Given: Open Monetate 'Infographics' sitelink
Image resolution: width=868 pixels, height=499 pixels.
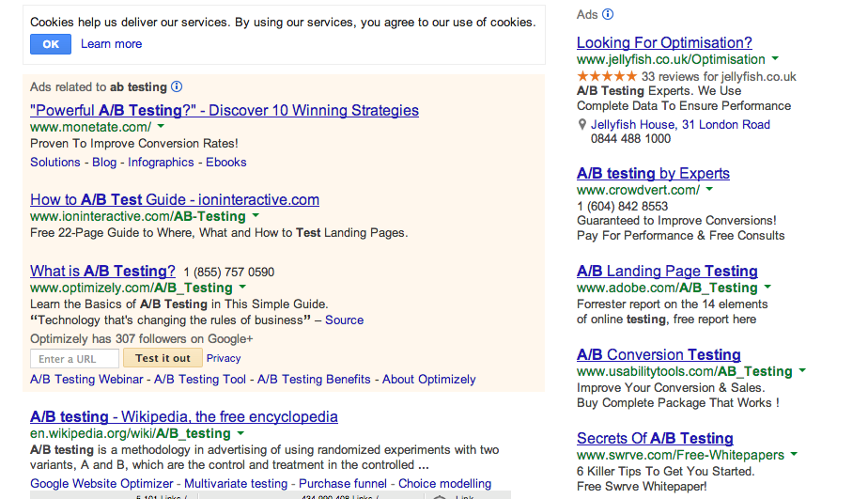Looking at the screenshot, I should click(x=161, y=163).
